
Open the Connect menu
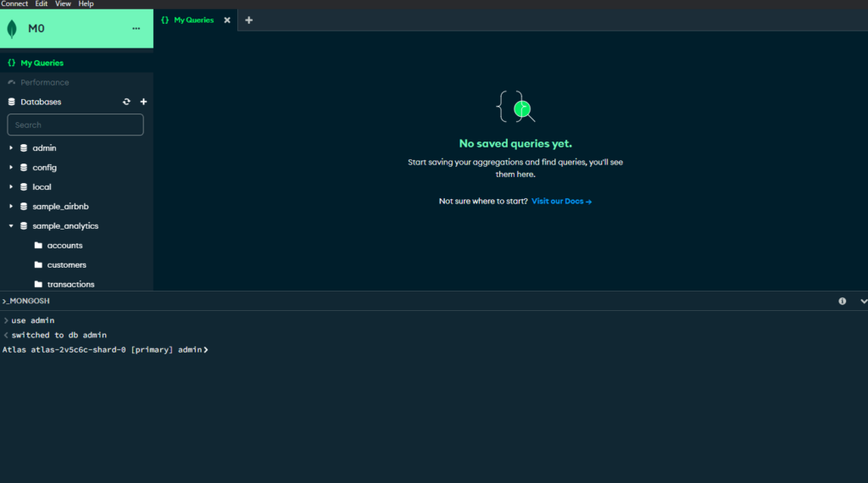[x=14, y=4]
